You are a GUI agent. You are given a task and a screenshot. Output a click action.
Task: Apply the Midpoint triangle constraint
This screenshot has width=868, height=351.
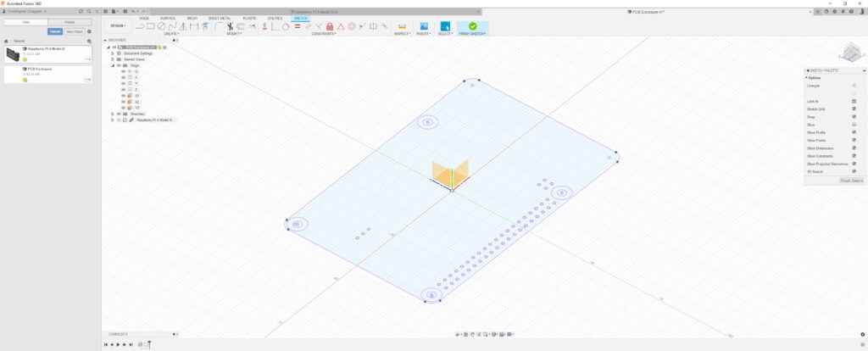click(x=341, y=26)
